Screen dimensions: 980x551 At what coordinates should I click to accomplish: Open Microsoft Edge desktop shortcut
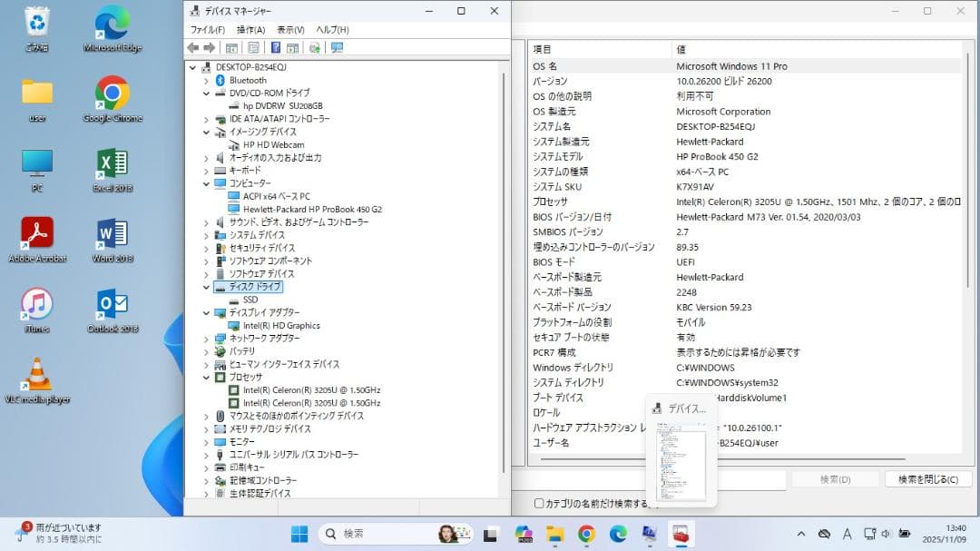(113, 29)
